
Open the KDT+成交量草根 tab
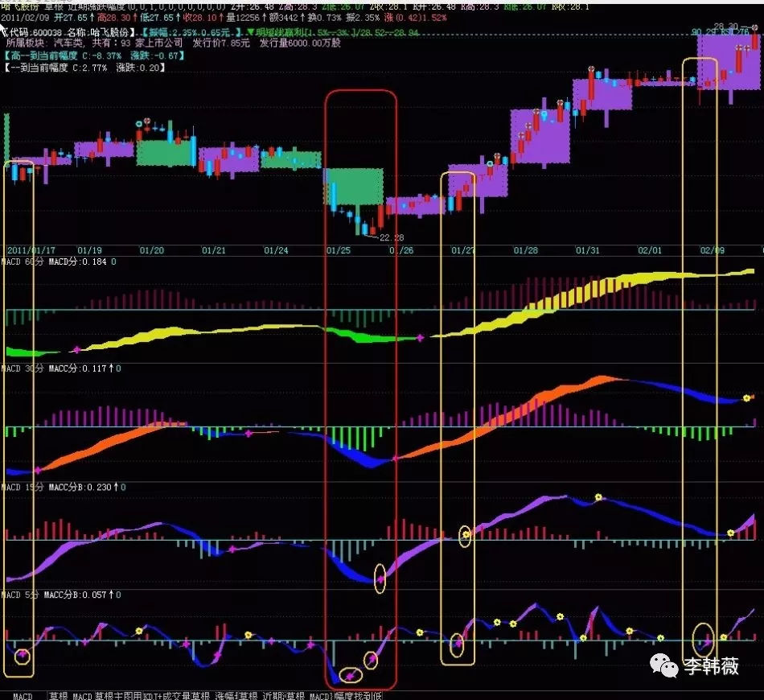pyautogui.click(x=176, y=696)
